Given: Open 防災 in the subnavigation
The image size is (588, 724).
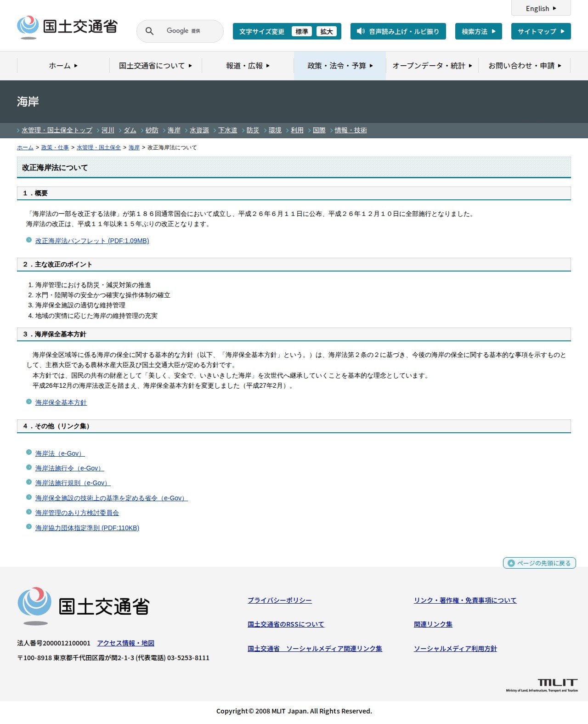Looking at the screenshot, I should [253, 130].
